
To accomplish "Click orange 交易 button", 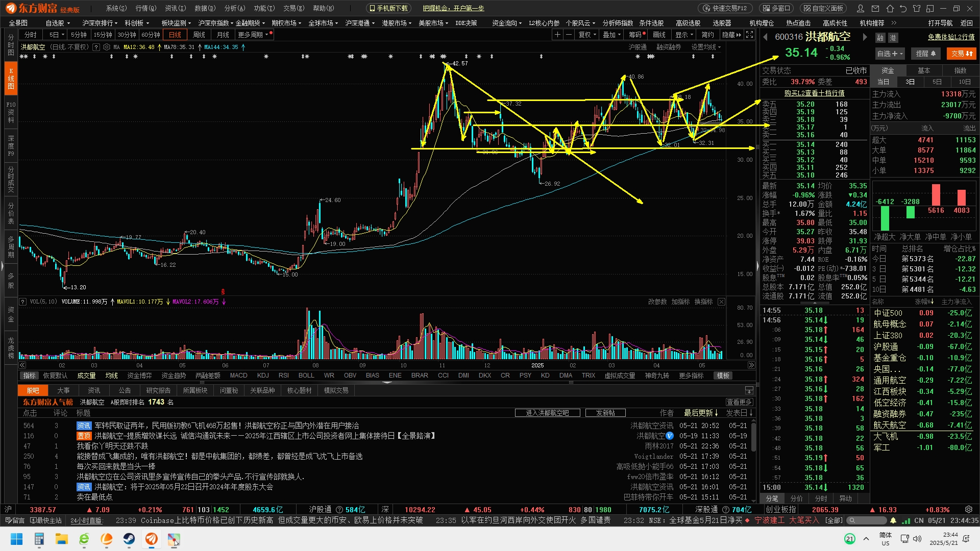I will [x=962, y=54].
